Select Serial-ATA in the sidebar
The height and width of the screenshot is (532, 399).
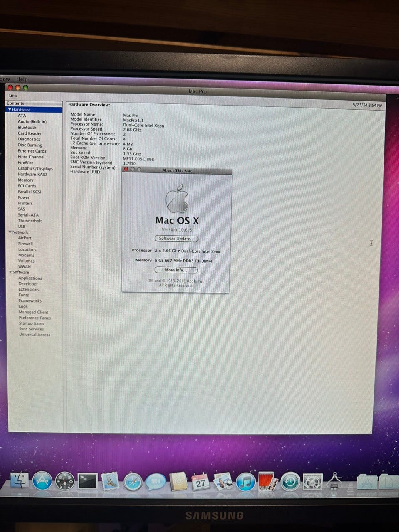(28, 215)
